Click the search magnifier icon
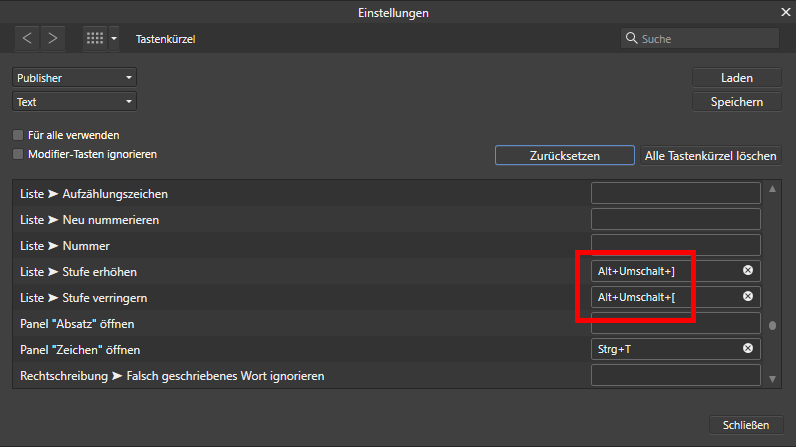 click(631, 38)
